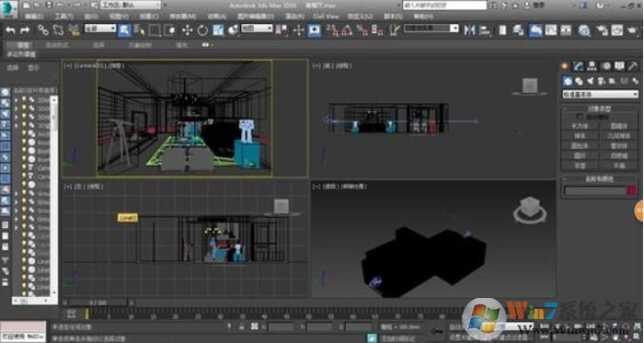Click the 长方体 box primitive button
Screen dimensions: 644x343
coord(580,126)
